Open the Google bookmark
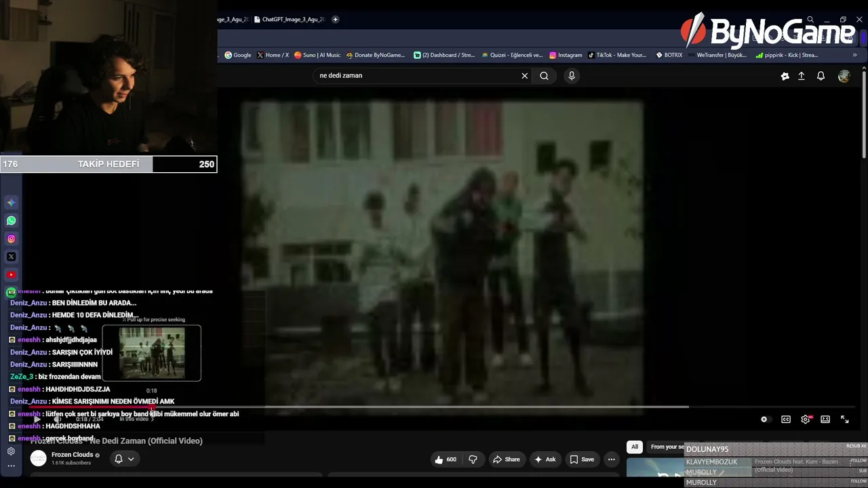The height and width of the screenshot is (488, 868). click(x=238, y=56)
